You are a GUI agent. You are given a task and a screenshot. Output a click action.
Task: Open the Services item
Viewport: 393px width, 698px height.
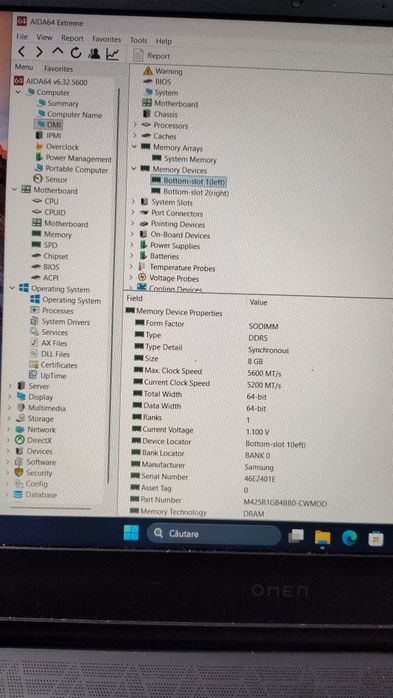click(49, 332)
